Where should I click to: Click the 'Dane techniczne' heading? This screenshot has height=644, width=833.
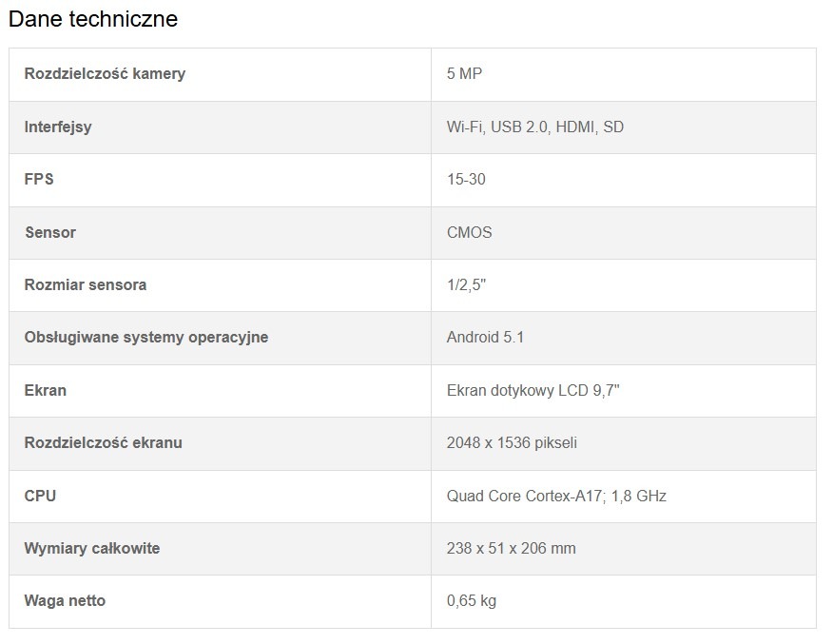point(93,19)
